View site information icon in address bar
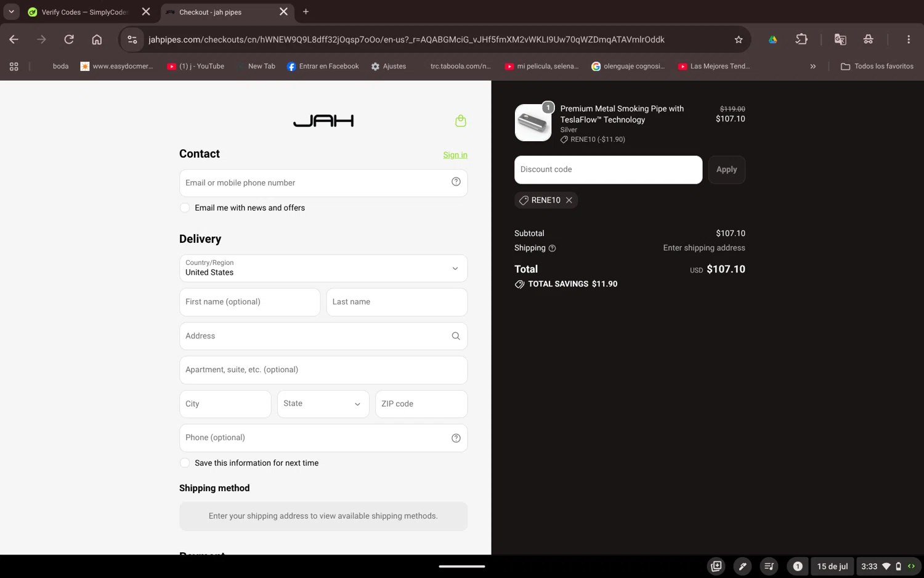The width and height of the screenshot is (924, 578). coord(132,39)
